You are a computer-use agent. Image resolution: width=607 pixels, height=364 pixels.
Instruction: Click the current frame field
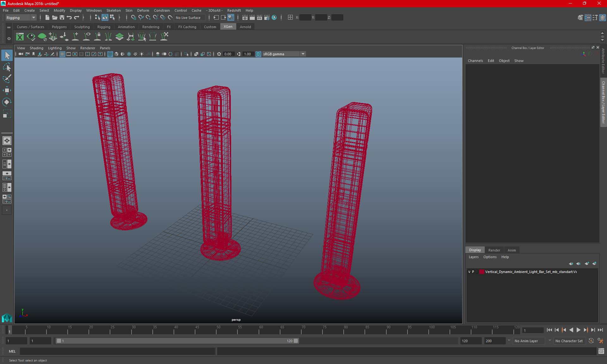pyautogui.click(x=533, y=330)
